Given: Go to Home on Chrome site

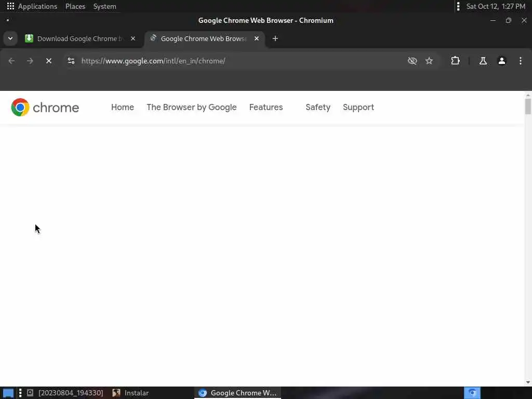Looking at the screenshot, I should pyautogui.click(x=123, y=107).
